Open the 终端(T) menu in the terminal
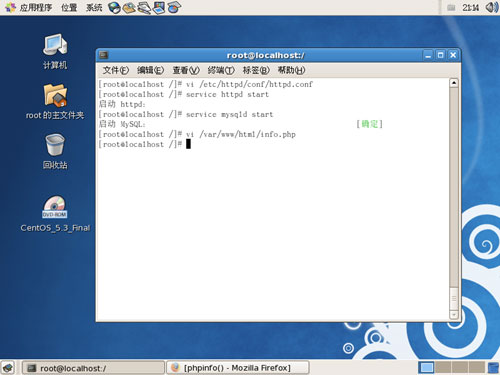Viewport: 500px width, 375px height. coord(221,70)
